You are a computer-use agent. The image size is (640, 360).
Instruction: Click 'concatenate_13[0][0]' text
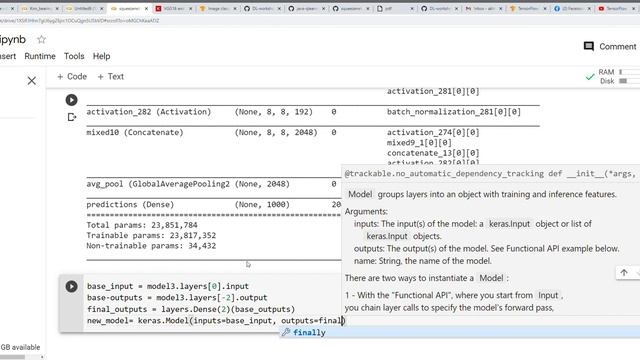(x=433, y=153)
